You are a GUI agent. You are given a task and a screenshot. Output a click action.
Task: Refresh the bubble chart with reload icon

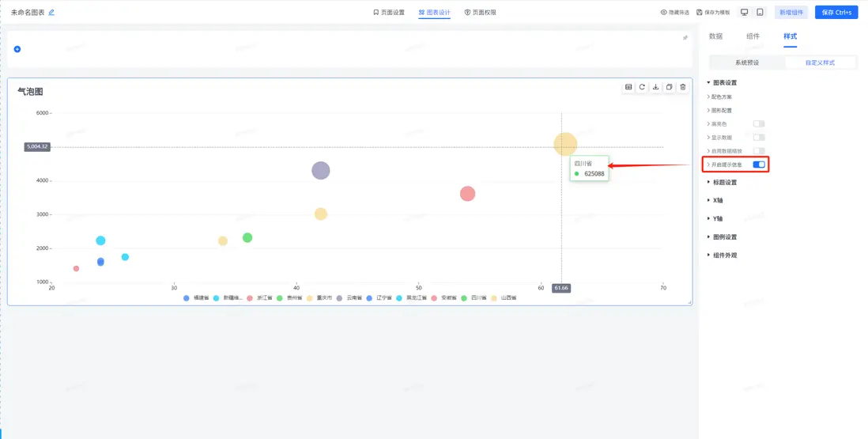(x=642, y=87)
